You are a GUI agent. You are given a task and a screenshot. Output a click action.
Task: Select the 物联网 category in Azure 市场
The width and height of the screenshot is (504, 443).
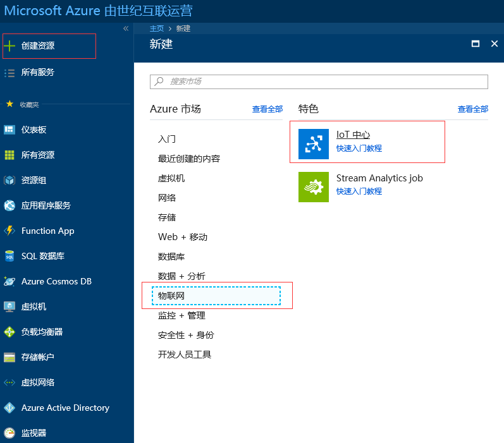click(216, 296)
